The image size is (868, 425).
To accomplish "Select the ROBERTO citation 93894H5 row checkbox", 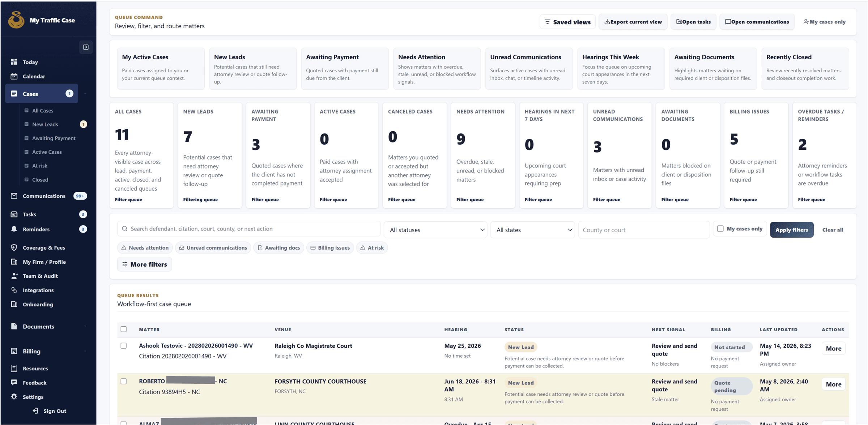I will 124,382.
